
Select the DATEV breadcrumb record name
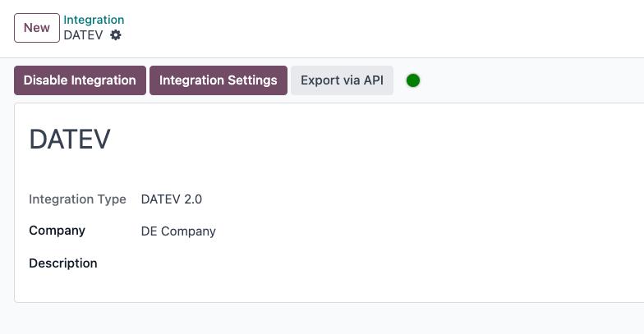83,35
